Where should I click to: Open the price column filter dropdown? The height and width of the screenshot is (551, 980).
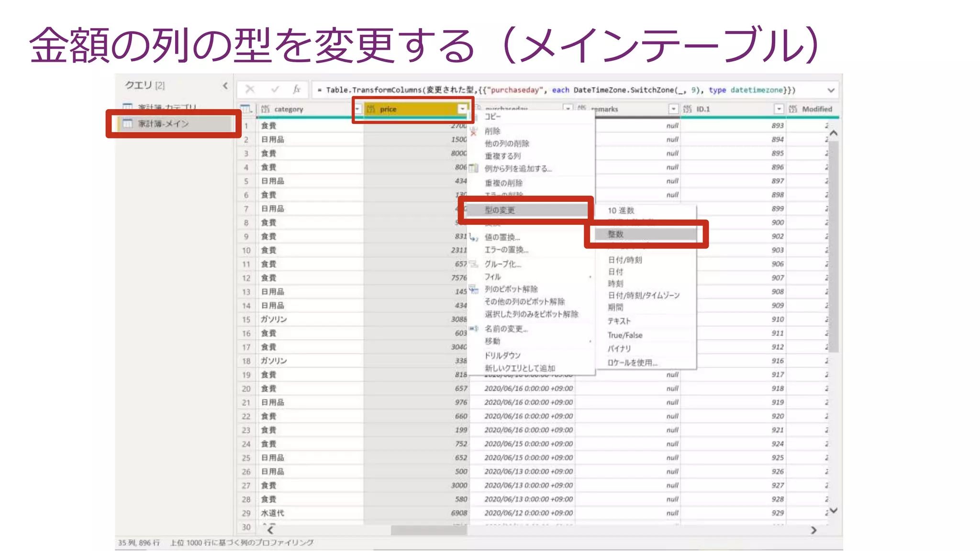click(x=462, y=109)
